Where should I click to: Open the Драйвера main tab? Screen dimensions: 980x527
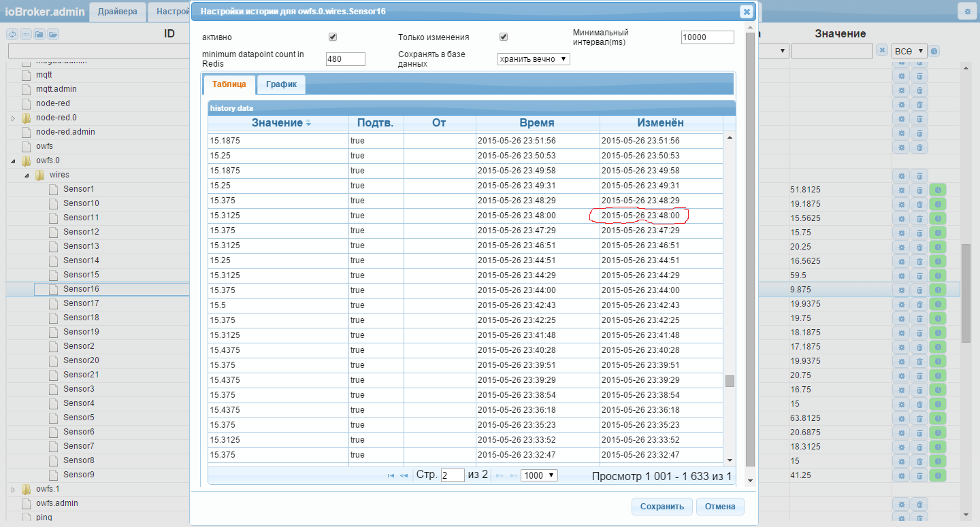118,12
